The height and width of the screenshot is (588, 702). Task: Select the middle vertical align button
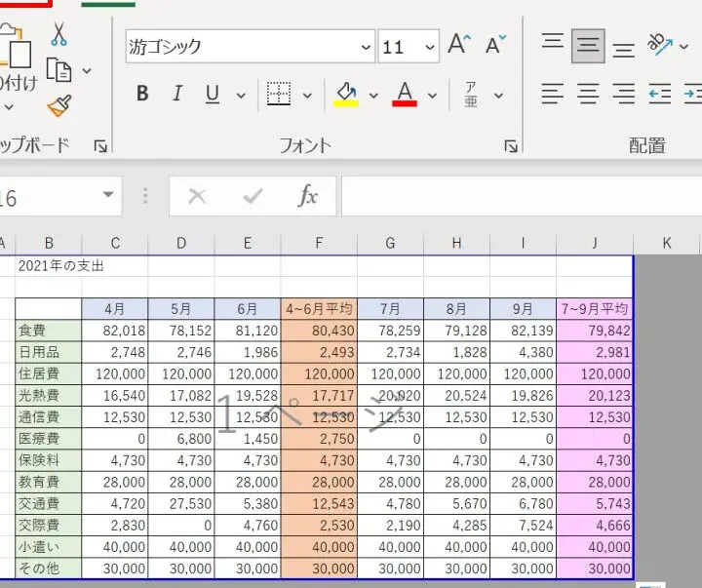pyautogui.click(x=588, y=45)
